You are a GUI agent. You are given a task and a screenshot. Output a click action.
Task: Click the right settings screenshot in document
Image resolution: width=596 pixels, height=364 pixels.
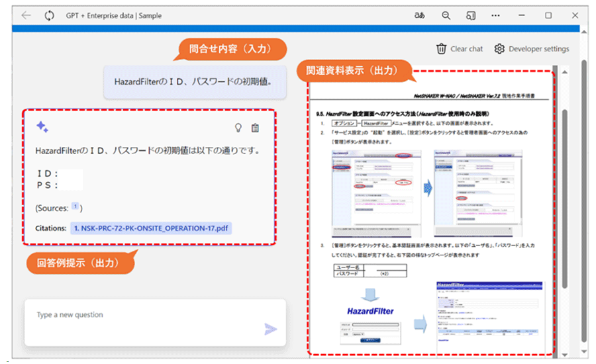[478, 193]
